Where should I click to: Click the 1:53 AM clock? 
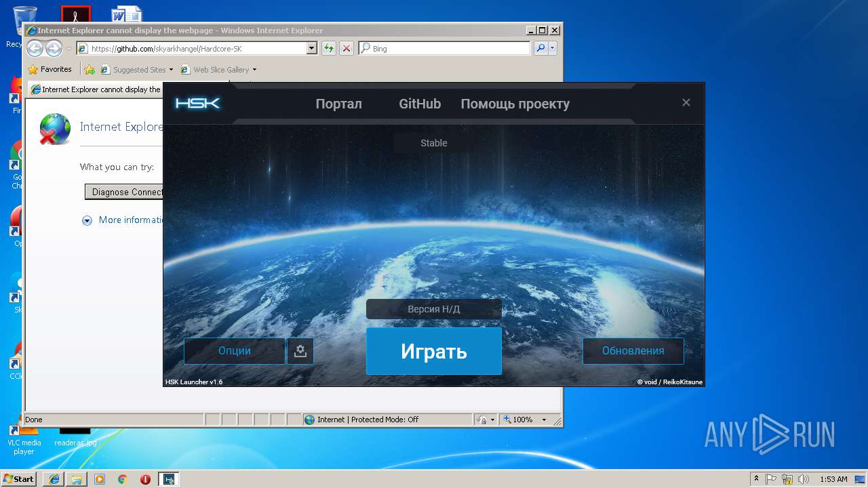(833, 479)
